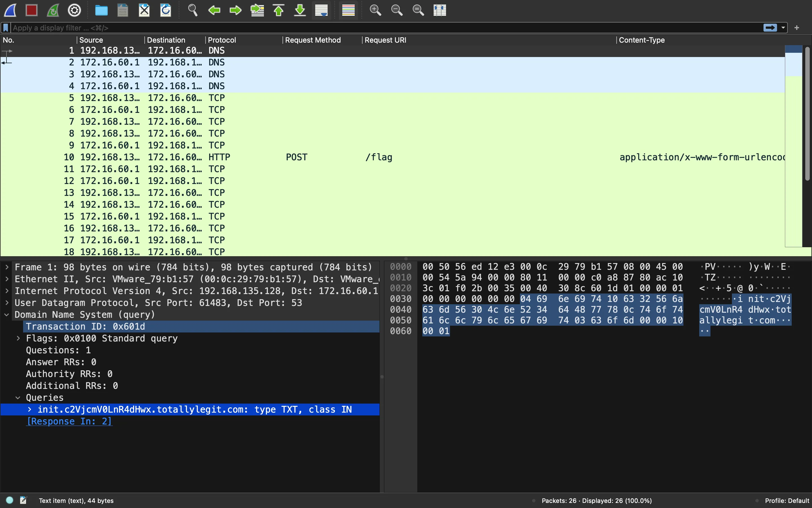
Task: Expand Ethernet II layer details
Action: [x=7, y=279]
